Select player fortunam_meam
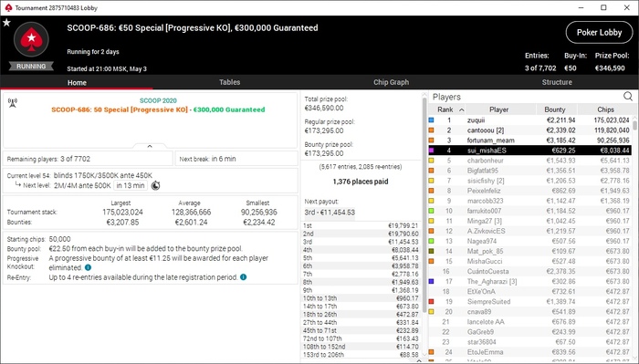639x364 pixels. point(529,140)
